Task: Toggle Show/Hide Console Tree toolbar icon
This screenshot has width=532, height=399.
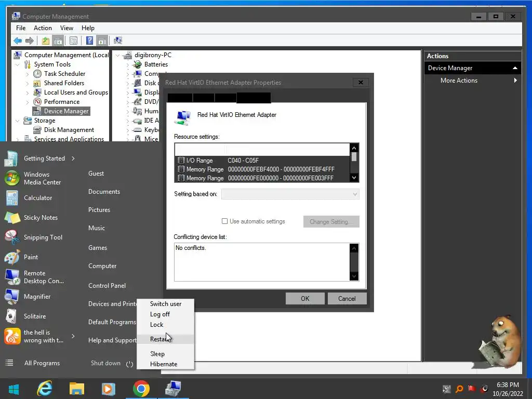Action: [x=58, y=41]
